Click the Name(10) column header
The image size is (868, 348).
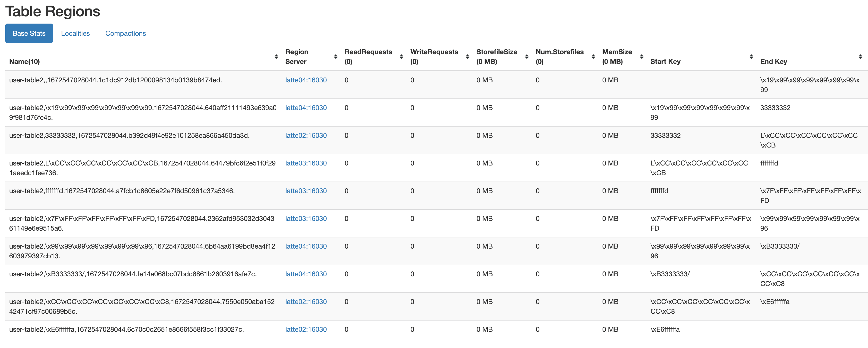[24, 62]
